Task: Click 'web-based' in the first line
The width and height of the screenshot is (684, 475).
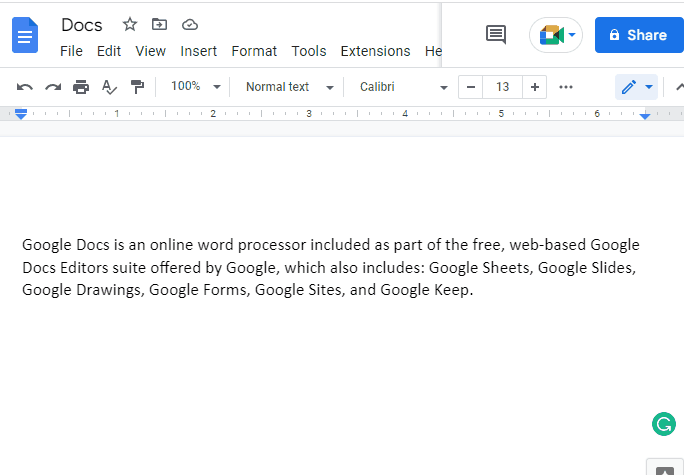Action: [547, 245]
